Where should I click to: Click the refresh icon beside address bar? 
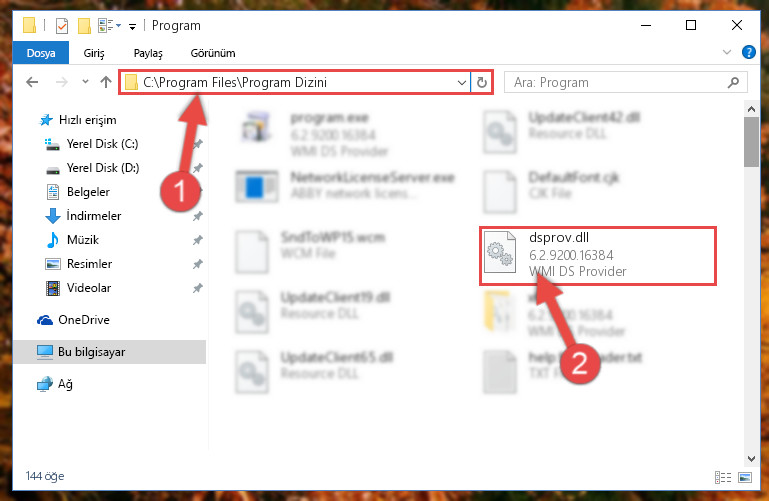pyautogui.click(x=482, y=82)
